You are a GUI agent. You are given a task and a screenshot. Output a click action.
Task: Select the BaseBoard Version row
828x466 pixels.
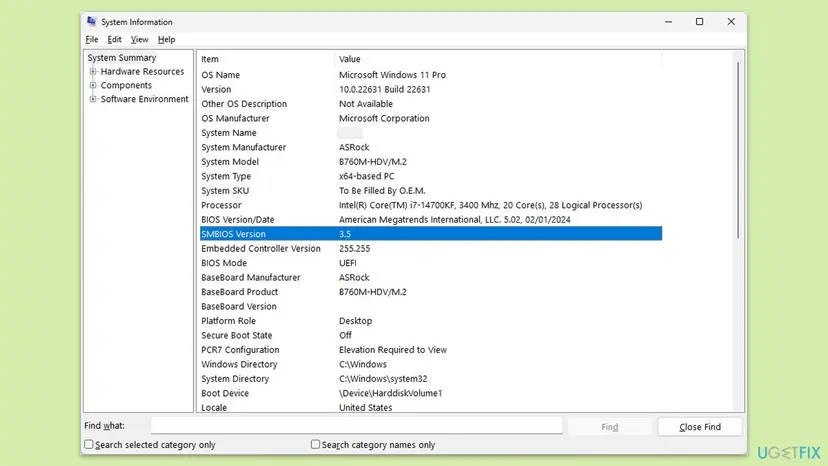(431, 306)
